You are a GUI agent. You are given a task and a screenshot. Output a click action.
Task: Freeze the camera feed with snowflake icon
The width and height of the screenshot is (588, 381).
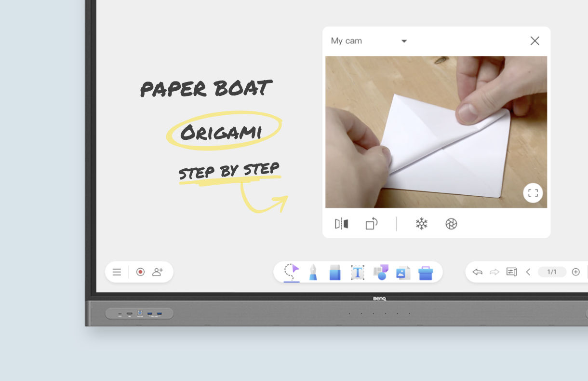[422, 224]
